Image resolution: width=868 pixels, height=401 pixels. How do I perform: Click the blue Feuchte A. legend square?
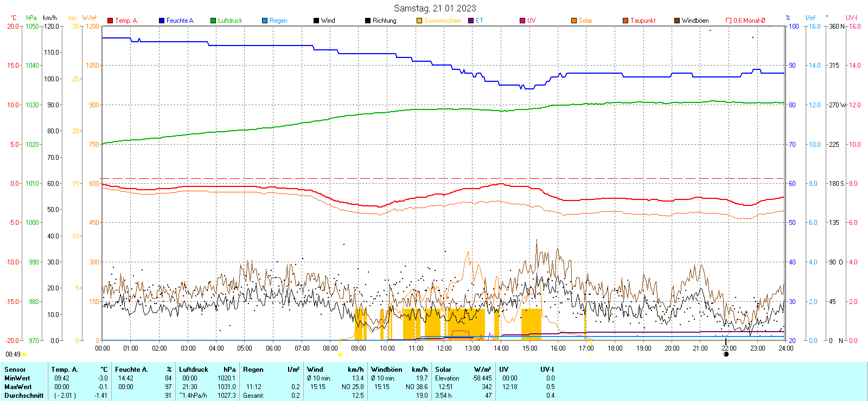tap(162, 21)
